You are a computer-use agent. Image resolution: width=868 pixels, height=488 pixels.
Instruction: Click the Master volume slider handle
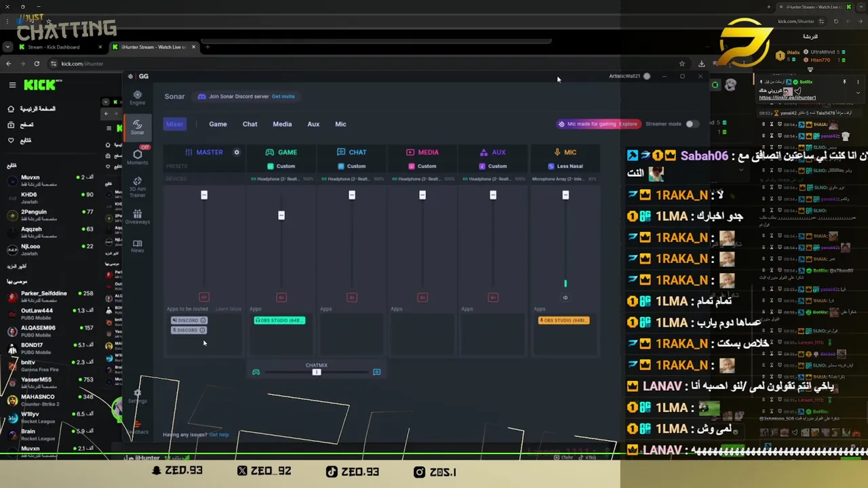204,195
